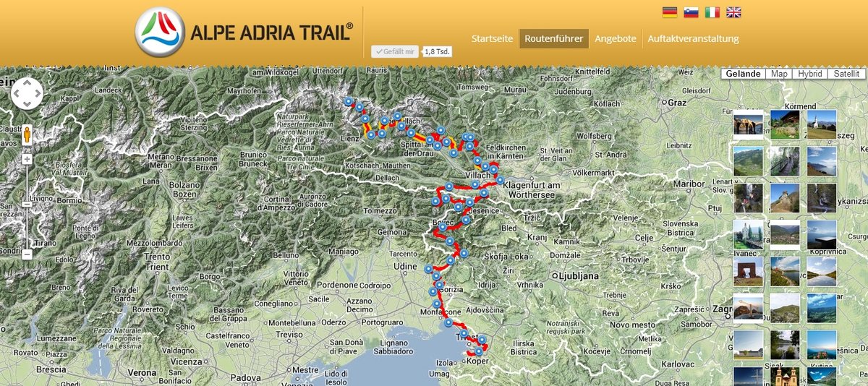Open the Auftaktveranstaltung menu item
This screenshot has width=868, height=386.
tap(693, 39)
